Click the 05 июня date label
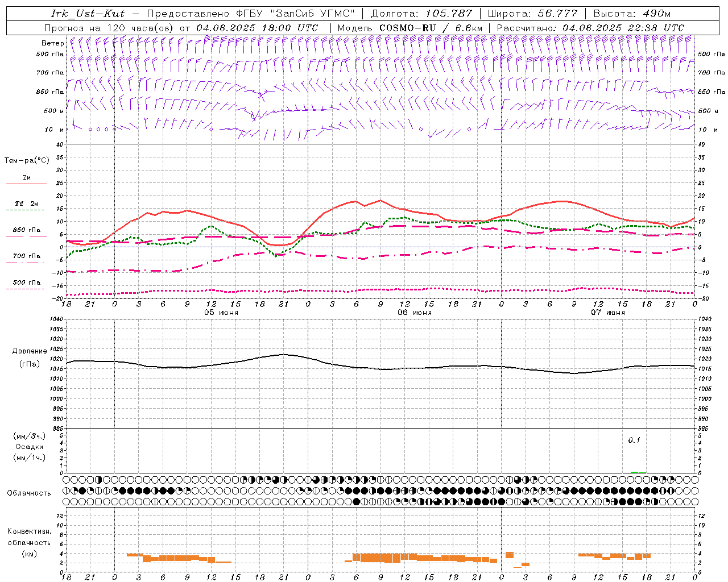Screen dimensions: 728x582 point(221,313)
